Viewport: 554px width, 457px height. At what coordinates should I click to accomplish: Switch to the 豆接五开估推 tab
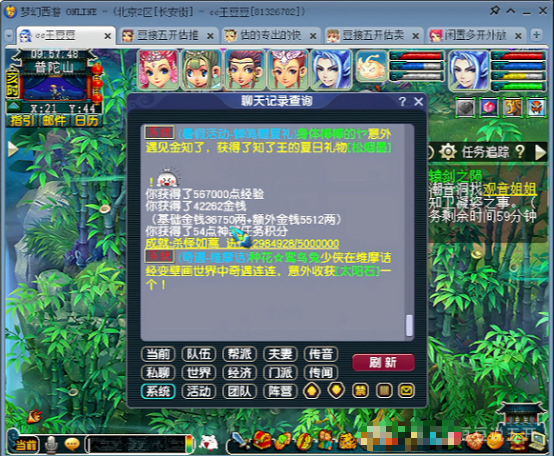[x=168, y=36]
